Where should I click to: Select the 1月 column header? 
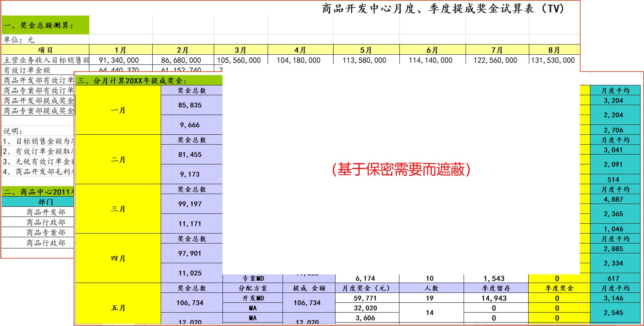119,50
